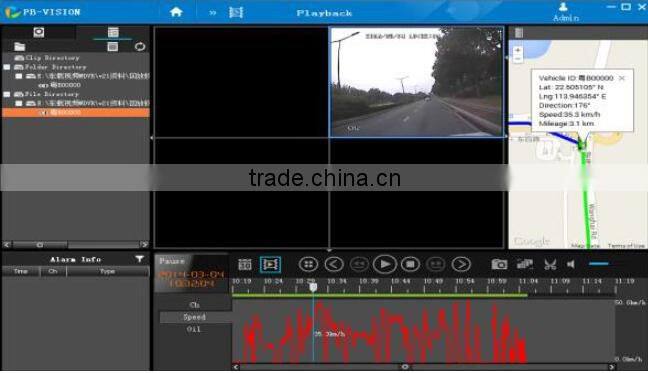Screen dimensions: 648x373
Task: Take a snapshot with camera icon
Action: click(499, 264)
